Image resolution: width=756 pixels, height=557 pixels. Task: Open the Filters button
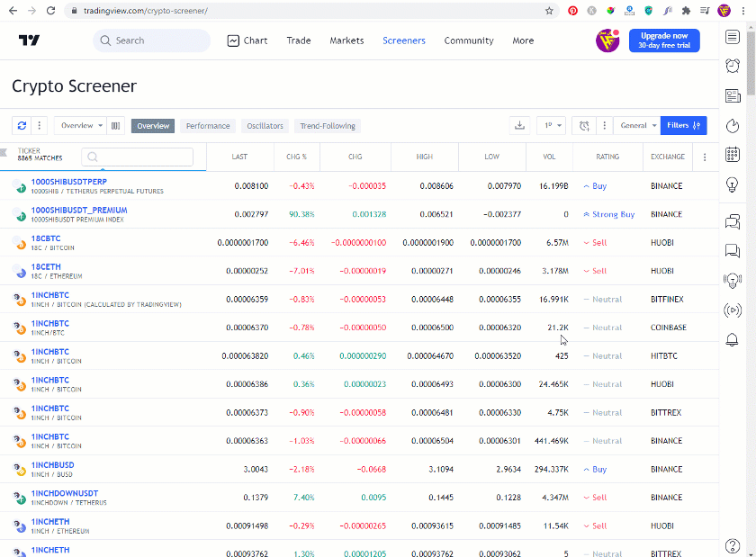tap(683, 126)
